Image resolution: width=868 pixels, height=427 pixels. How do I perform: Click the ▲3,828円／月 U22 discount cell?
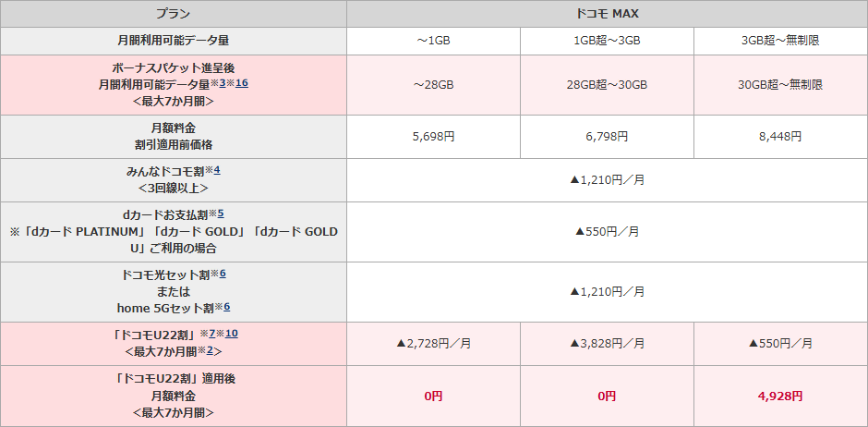[x=607, y=343]
